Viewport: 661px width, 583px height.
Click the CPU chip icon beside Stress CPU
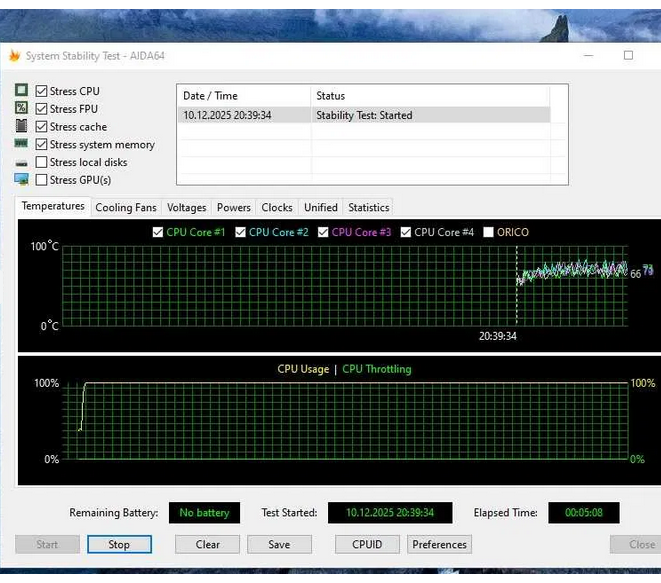tap(21, 91)
